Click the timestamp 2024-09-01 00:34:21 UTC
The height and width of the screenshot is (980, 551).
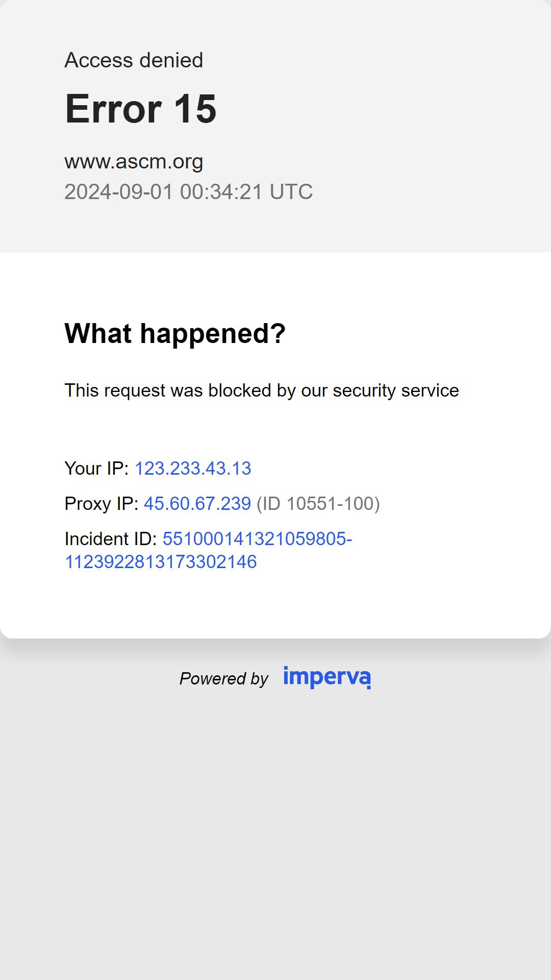189,192
